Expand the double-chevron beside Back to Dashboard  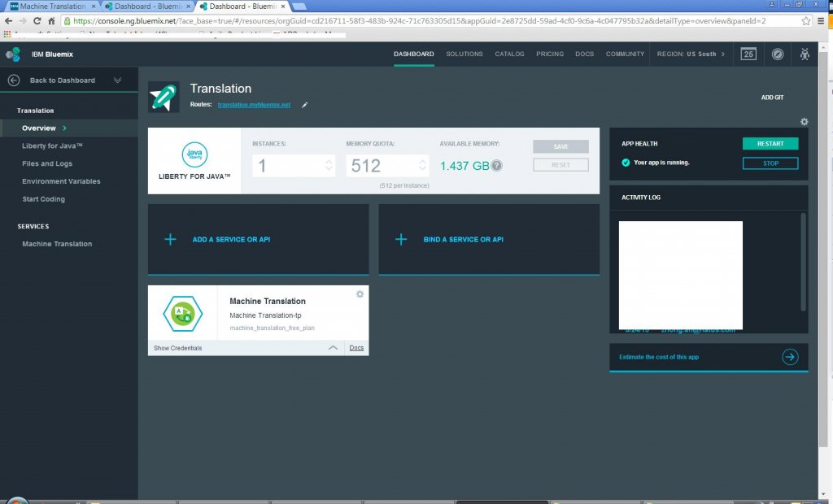118,80
